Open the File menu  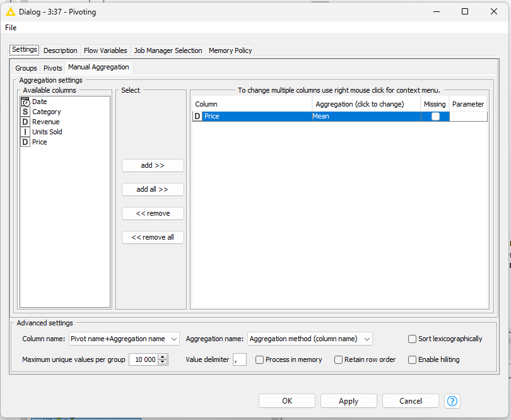(11, 28)
